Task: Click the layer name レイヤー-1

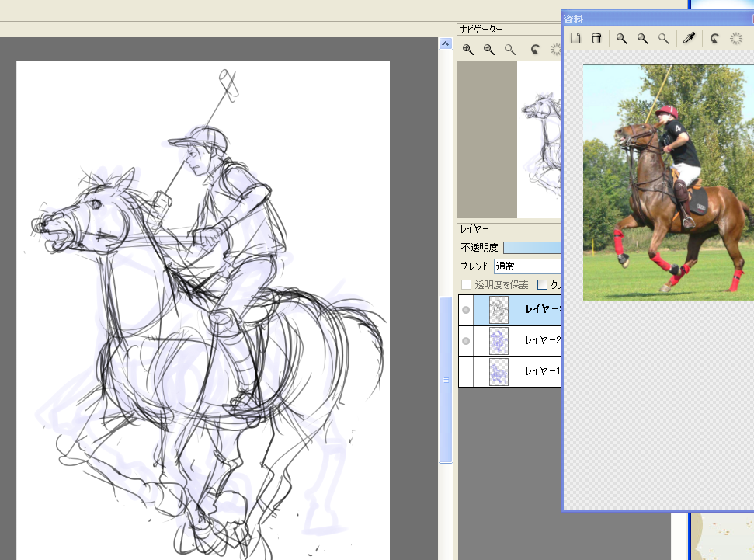Action: [x=543, y=371]
